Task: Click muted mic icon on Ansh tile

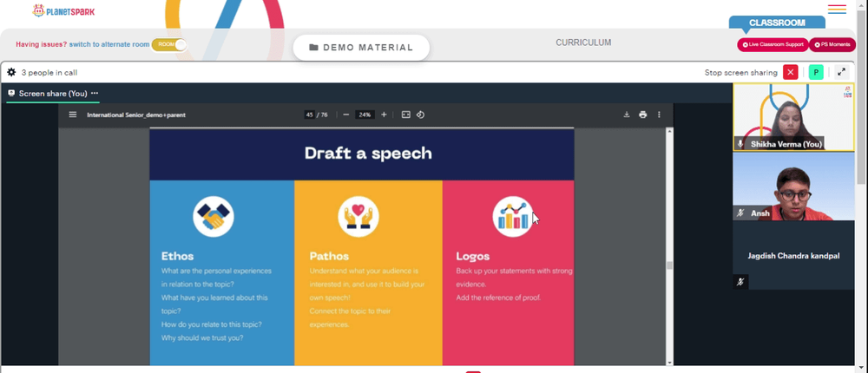Action: [x=740, y=213]
